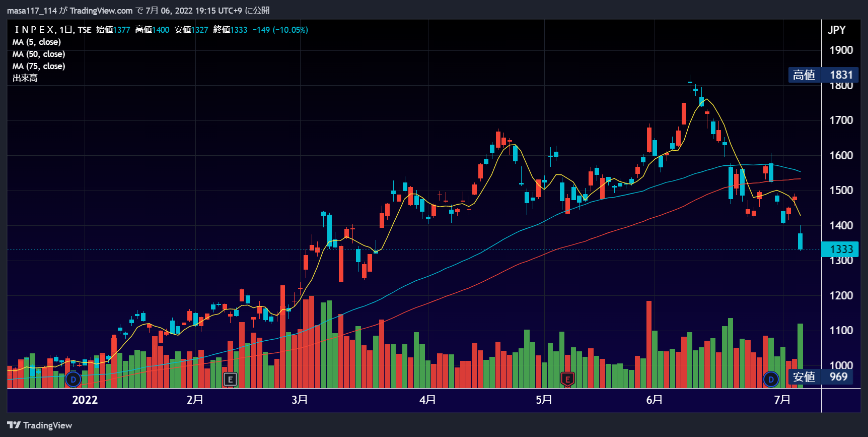Select the MA (50, close) indicator label
This screenshot has height=437, width=868.
pos(39,54)
